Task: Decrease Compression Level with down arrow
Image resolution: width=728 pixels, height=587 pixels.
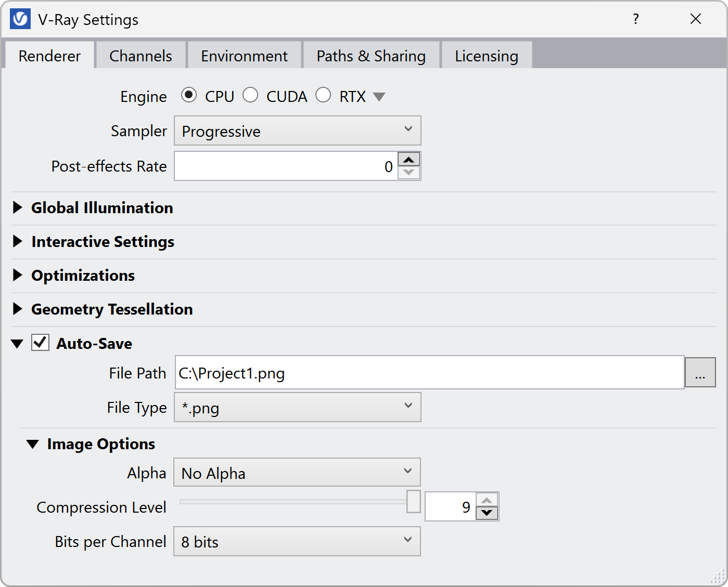Action: click(487, 513)
